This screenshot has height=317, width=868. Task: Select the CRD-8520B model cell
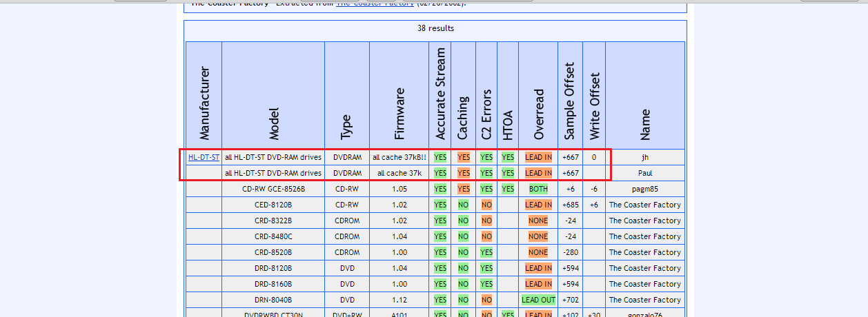273,252
